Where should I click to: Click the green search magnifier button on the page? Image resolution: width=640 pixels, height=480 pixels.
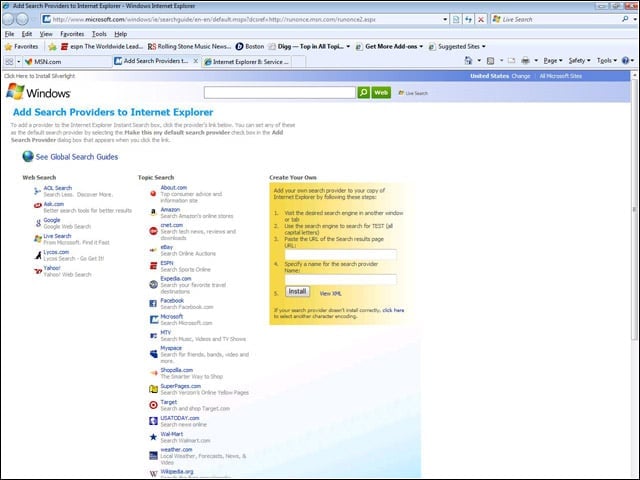pyautogui.click(x=364, y=93)
